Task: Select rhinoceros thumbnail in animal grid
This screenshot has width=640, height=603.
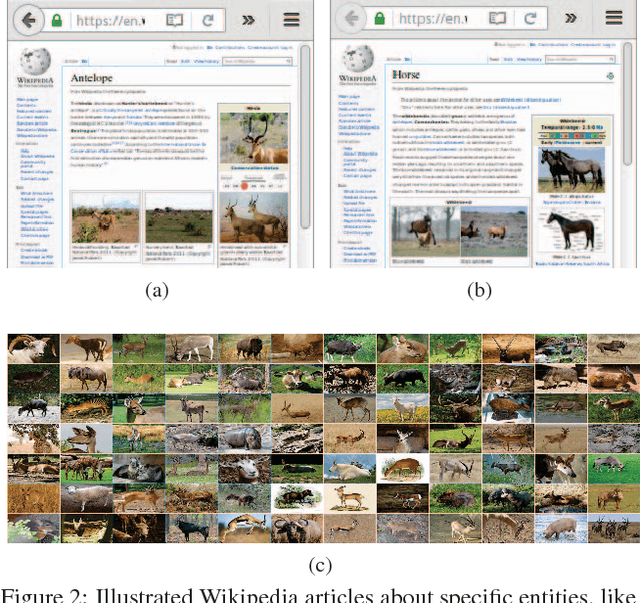Action: click(x=244, y=438)
